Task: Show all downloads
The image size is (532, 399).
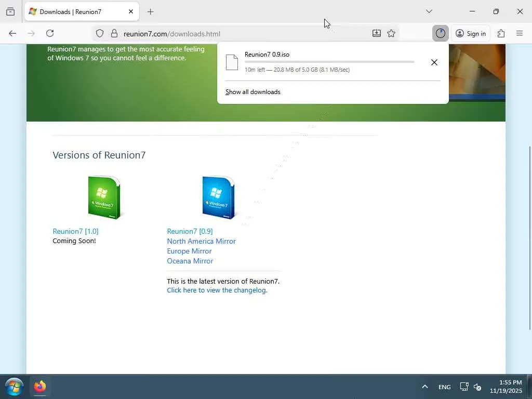Action: pos(253,92)
